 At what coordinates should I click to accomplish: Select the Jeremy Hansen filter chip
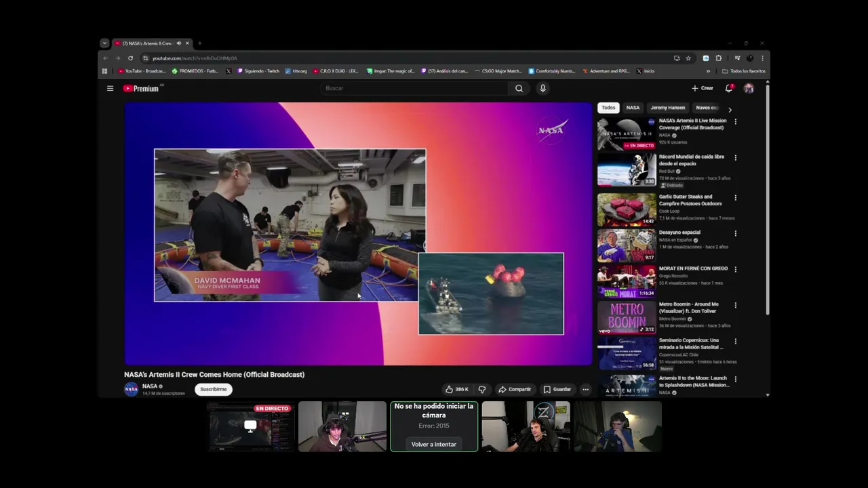pyautogui.click(x=668, y=108)
